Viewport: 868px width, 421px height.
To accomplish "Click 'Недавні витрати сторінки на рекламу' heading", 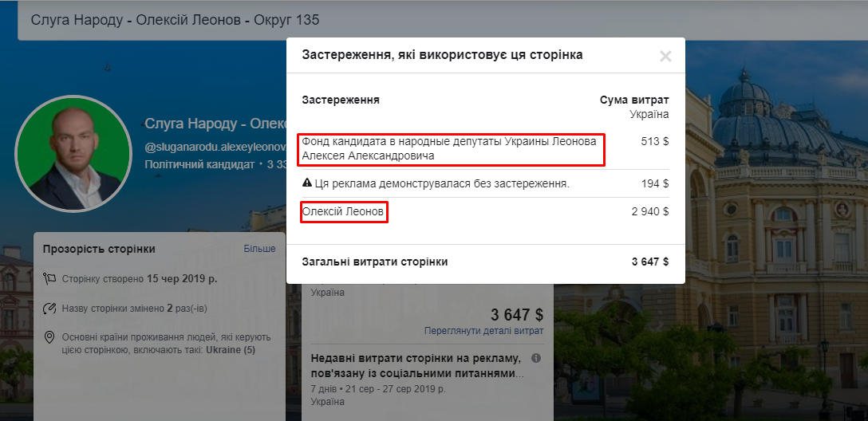I will tap(416, 365).
